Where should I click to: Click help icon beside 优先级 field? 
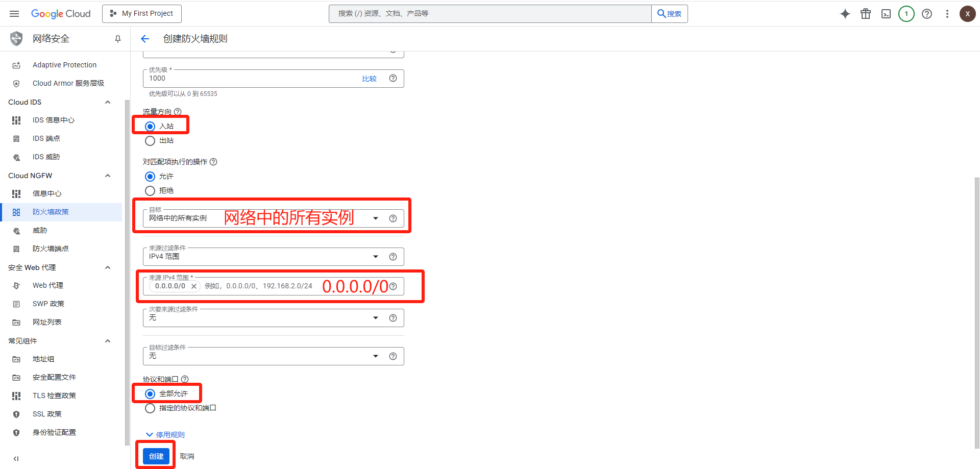click(393, 78)
